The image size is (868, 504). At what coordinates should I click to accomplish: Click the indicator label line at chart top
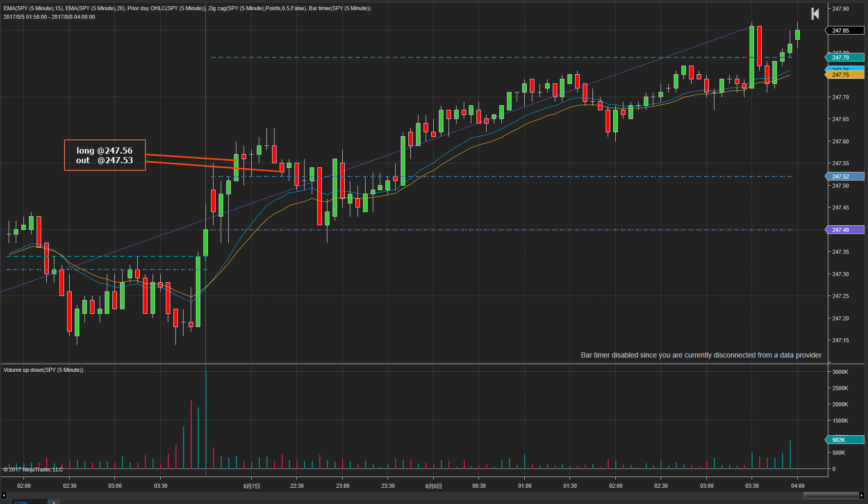(187, 9)
